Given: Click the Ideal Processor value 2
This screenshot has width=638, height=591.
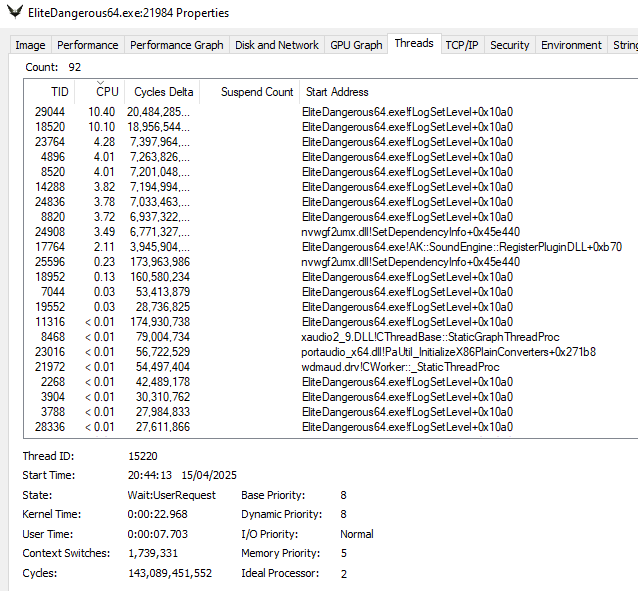Looking at the screenshot, I should 344,573.
